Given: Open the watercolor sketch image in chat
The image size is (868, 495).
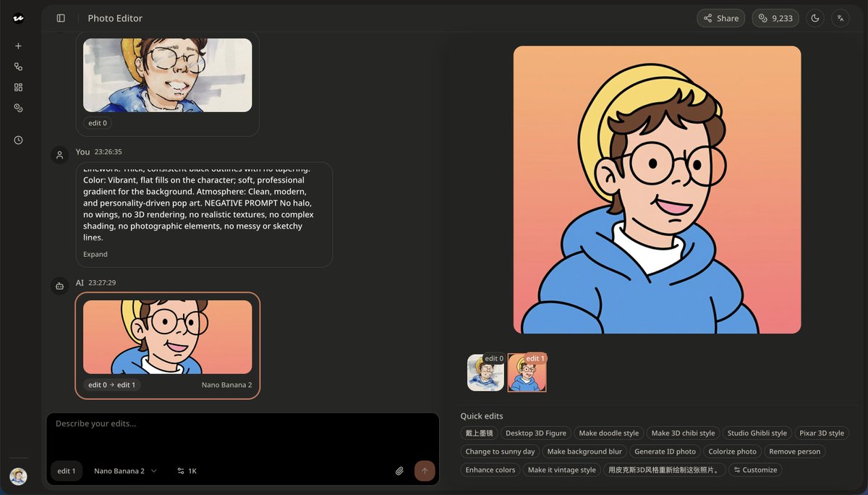Looking at the screenshot, I should pyautogui.click(x=168, y=75).
